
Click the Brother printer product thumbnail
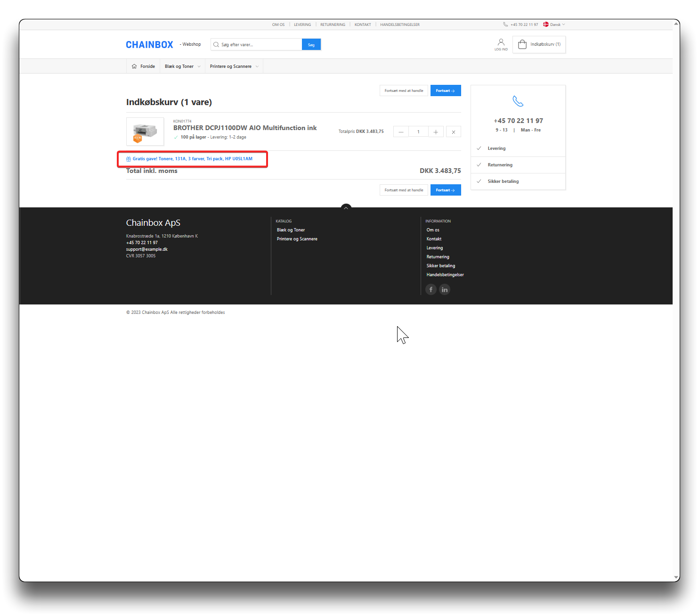pyautogui.click(x=145, y=131)
